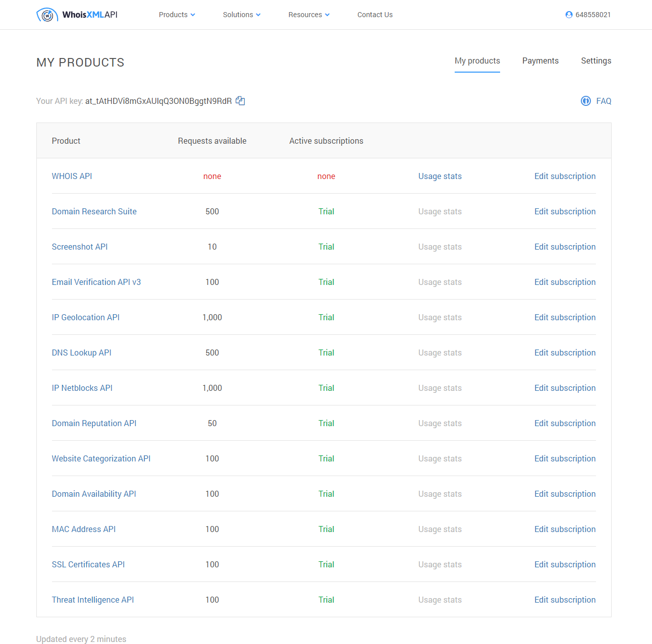Image resolution: width=652 pixels, height=644 pixels.
Task: Expand the Products dropdown menu
Action: [x=177, y=15]
